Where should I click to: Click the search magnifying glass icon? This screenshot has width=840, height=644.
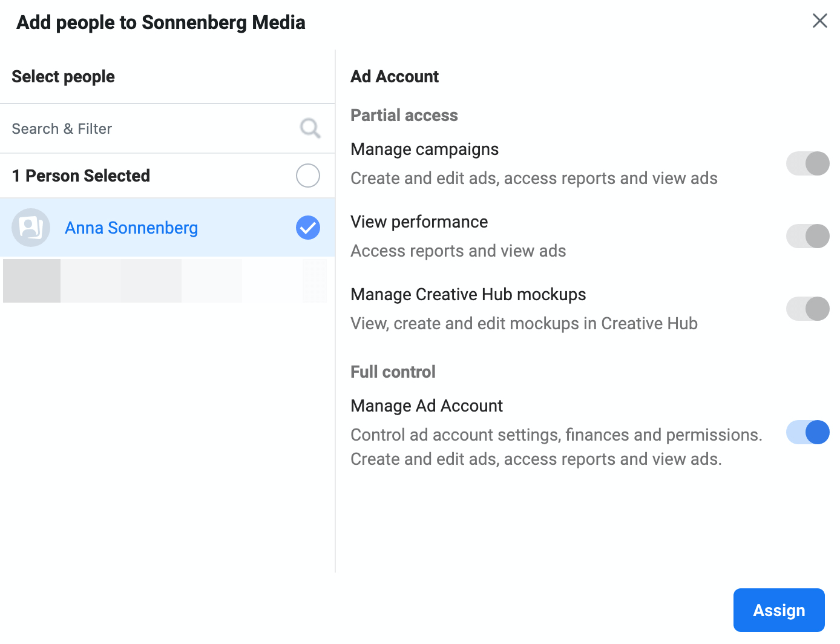310,128
